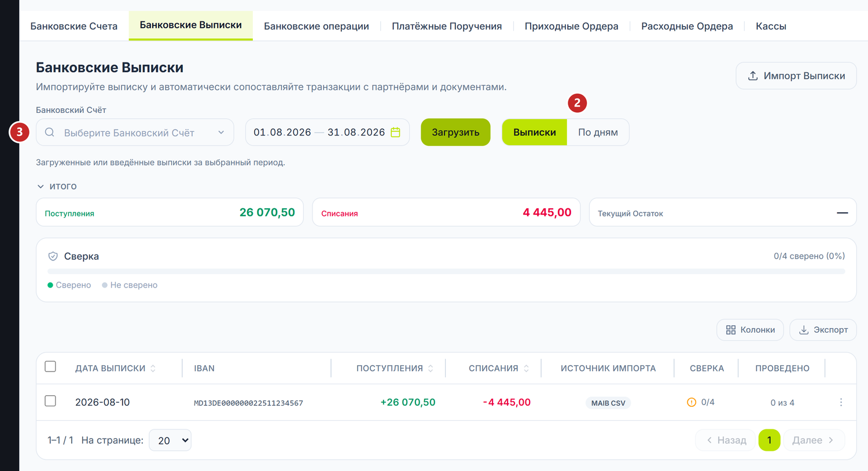Viewport: 868px width, 471px height.
Task: Switch view to Выписки
Action: [x=534, y=133]
